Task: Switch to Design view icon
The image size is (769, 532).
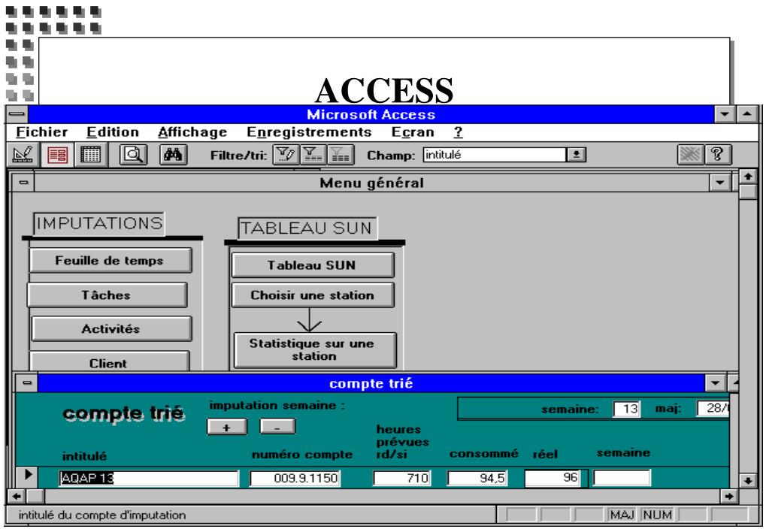Action: pyautogui.click(x=23, y=155)
